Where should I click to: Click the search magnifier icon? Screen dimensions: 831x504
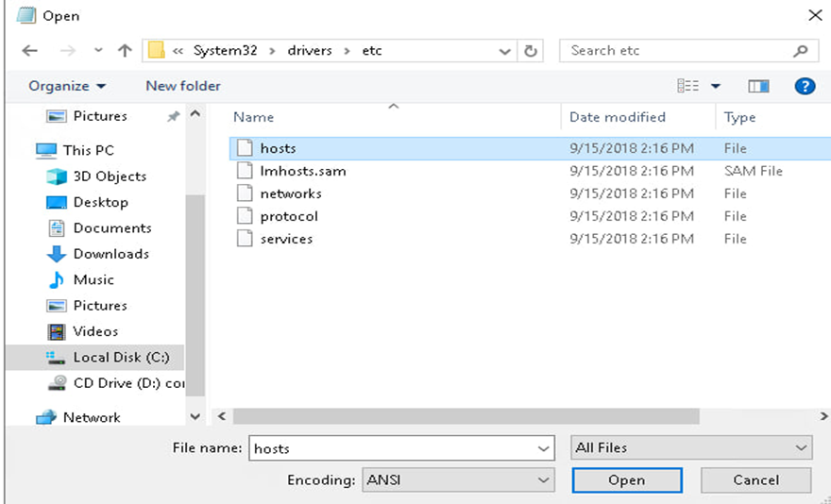800,51
